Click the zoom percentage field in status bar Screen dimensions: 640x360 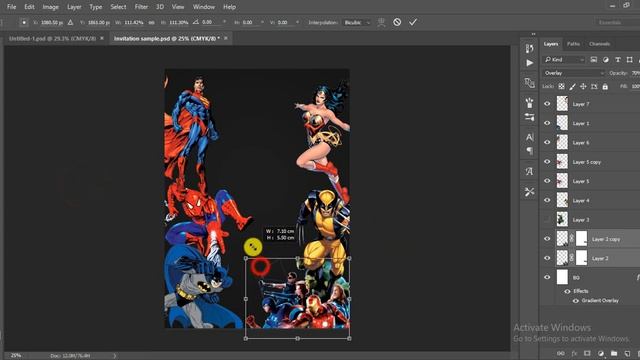coord(16,356)
